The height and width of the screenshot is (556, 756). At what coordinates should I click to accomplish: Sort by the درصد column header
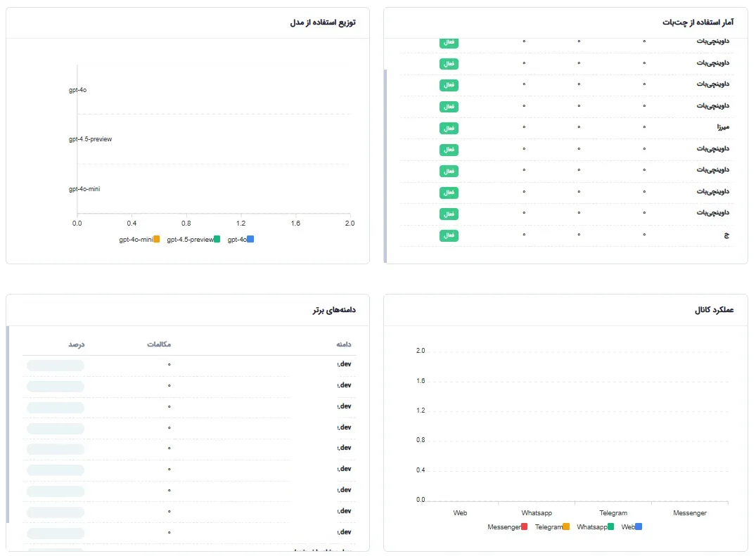(76, 344)
